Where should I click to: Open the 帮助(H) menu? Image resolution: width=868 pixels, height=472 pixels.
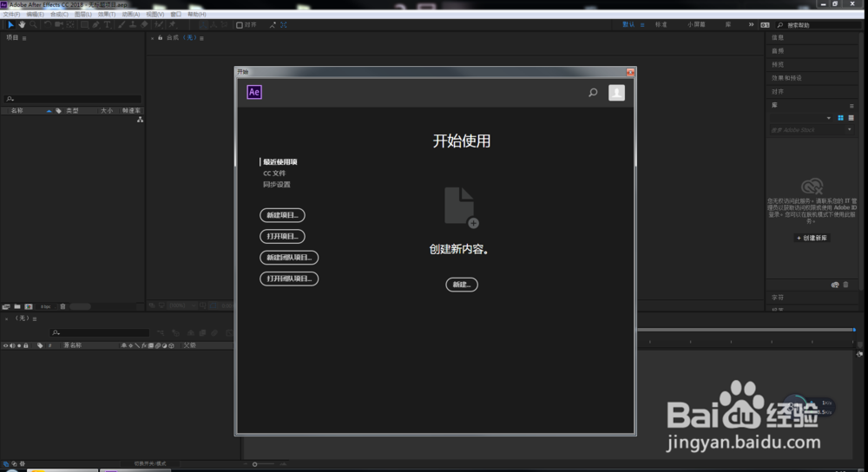[196, 15]
